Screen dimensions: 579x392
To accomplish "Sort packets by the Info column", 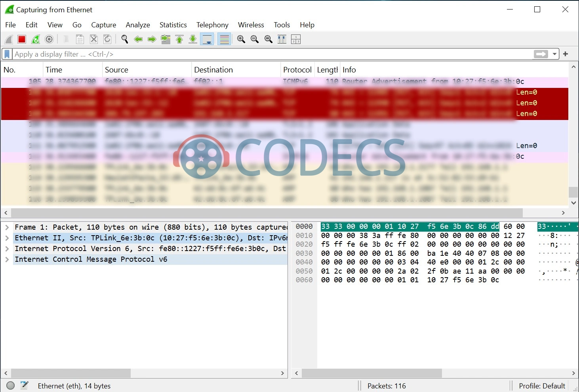I will tap(454, 70).
